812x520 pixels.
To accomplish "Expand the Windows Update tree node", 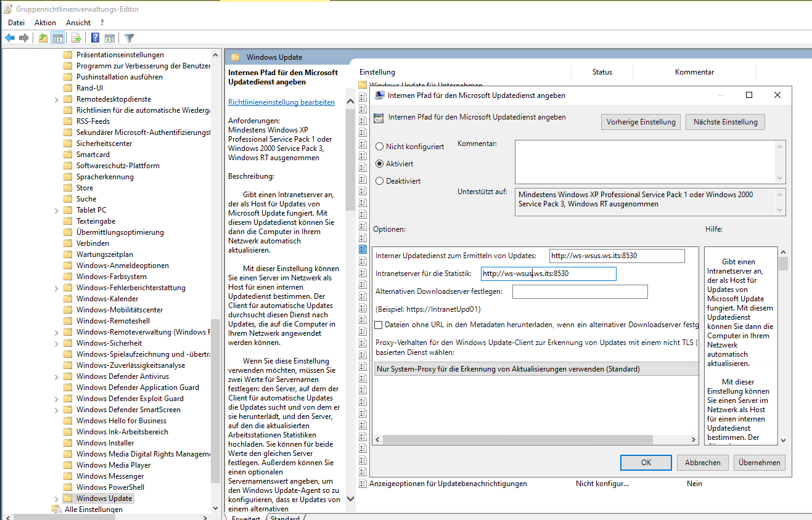I will pyautogui.click(x=57, y=498).
